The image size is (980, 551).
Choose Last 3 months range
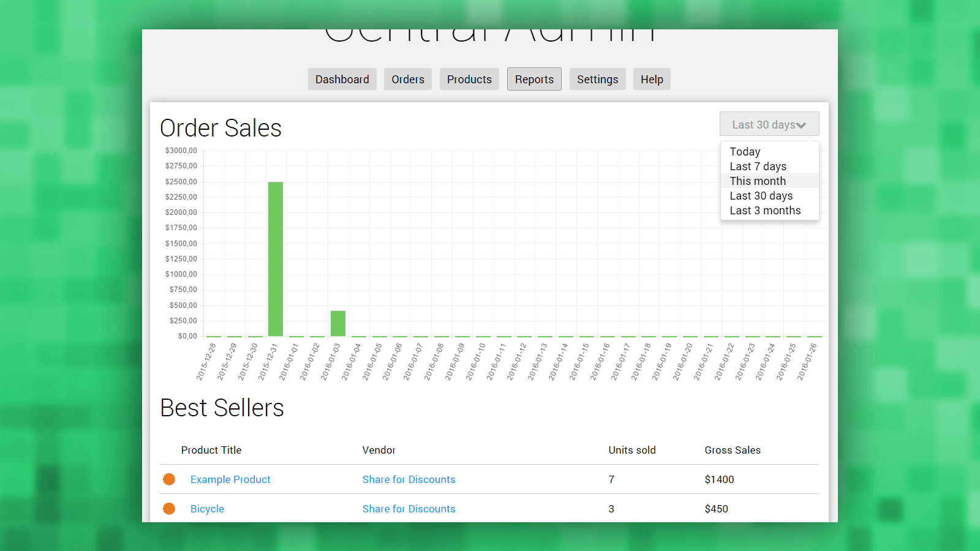pos(765,211)
